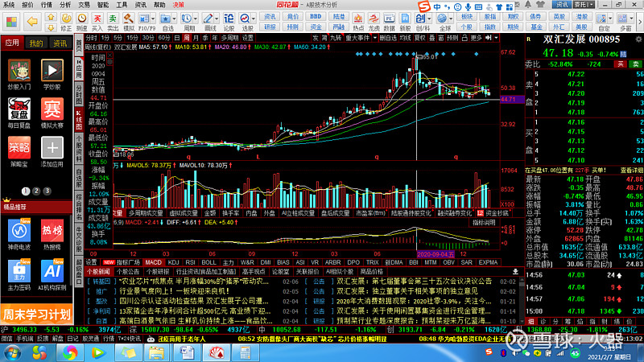644x362 pixels.
Task: Open the 重大事件 dropdown arrow
Action: (x=374, y=38)
